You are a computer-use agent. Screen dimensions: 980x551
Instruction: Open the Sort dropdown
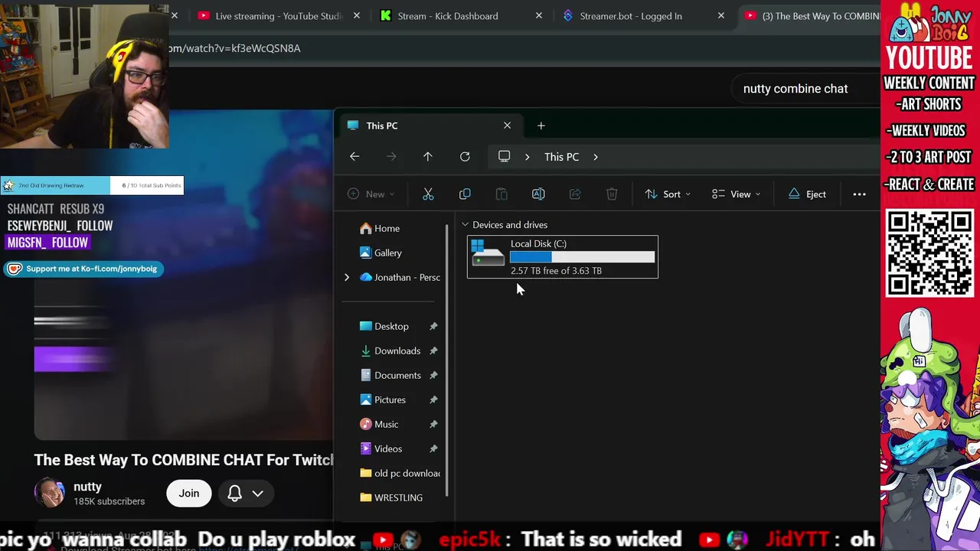(668, 194)
